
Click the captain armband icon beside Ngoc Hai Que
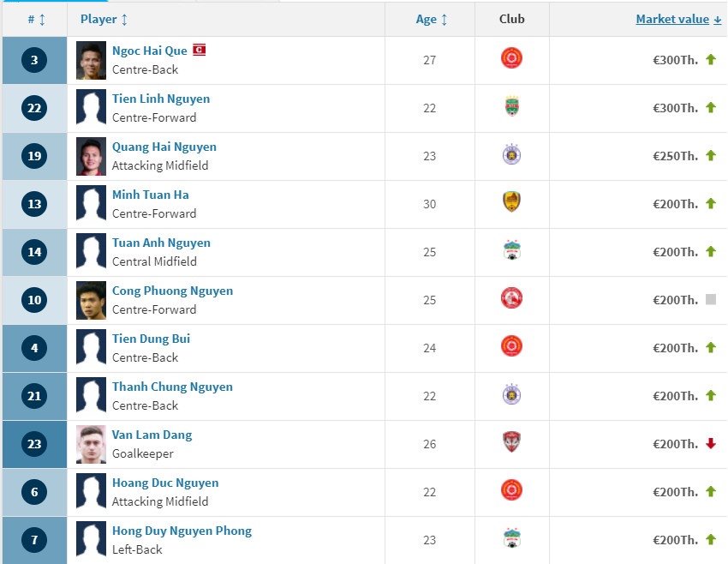(200, 50)
